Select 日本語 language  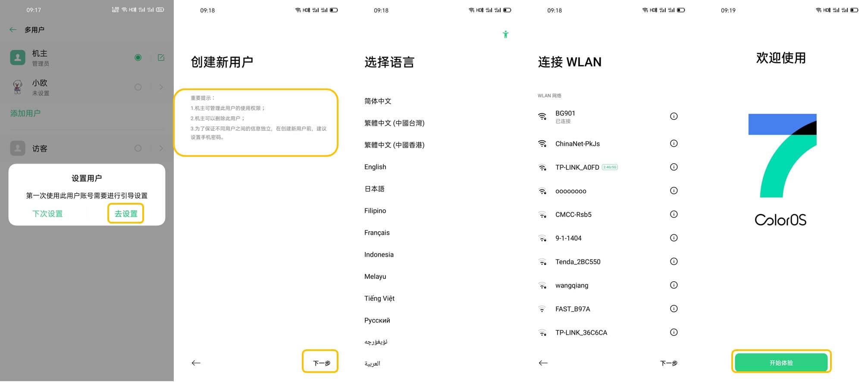tap(374, 189)
